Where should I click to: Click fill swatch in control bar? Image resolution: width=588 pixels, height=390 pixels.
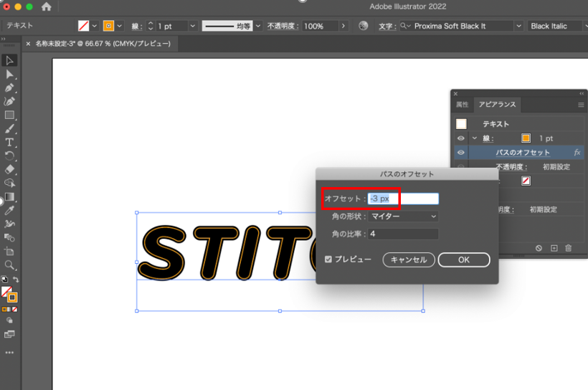pyautogui.click(x=83, y=26)
